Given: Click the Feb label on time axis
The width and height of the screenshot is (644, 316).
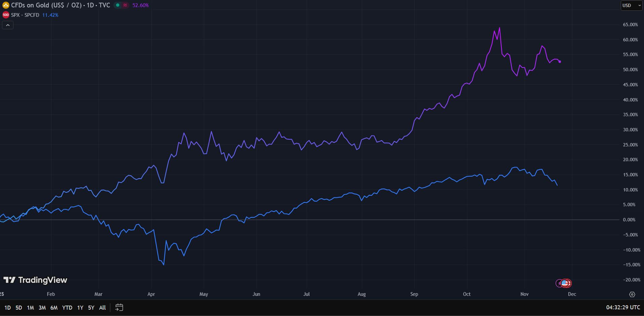Looking at the screenshot, I should (x=51, y=294).
